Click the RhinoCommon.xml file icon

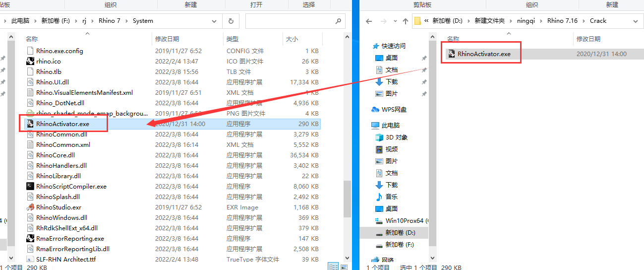pos(30,144)
